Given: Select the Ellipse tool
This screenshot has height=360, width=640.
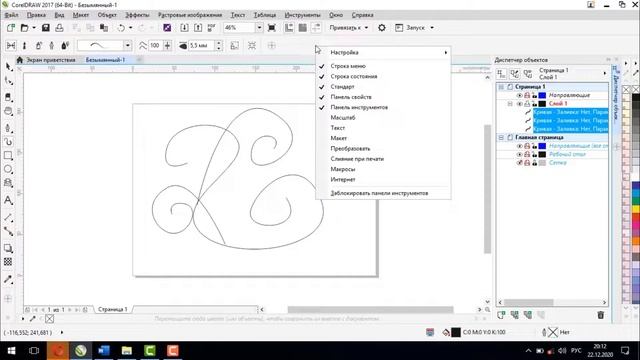Looking at the screenshot, I should 8,169.
